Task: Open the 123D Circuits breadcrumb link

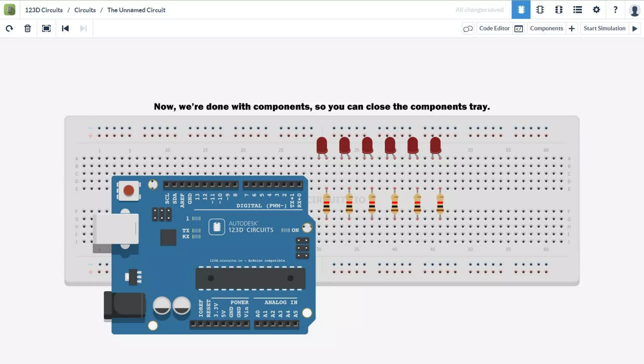Action: pos(44,10)
